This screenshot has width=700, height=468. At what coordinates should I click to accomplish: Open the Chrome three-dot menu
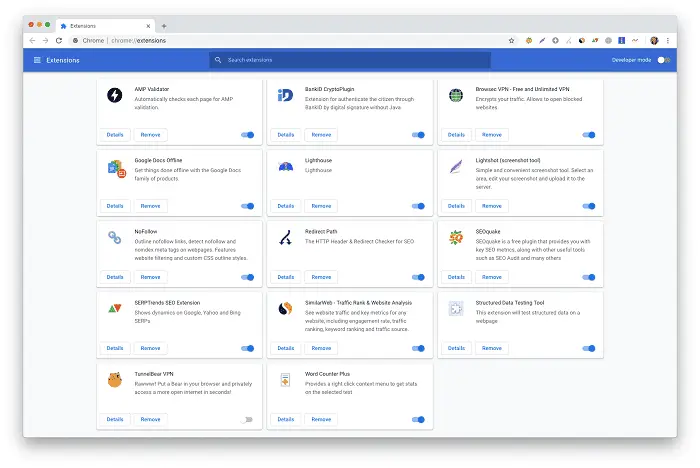668,41
